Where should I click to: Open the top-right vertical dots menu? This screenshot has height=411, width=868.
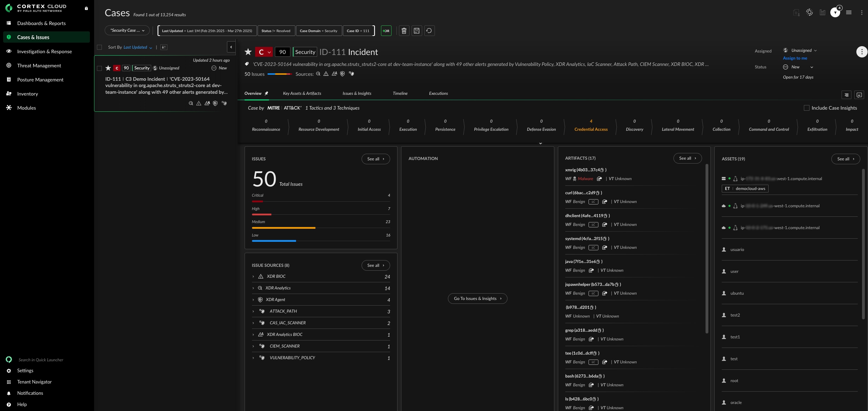(861, 12)
